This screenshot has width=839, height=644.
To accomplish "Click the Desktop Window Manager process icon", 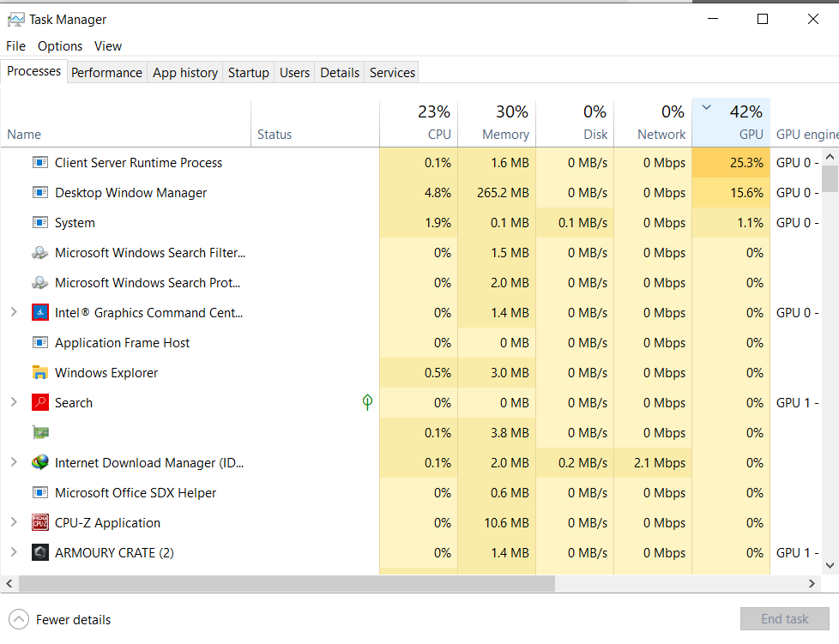I will [x=40, y=192].
